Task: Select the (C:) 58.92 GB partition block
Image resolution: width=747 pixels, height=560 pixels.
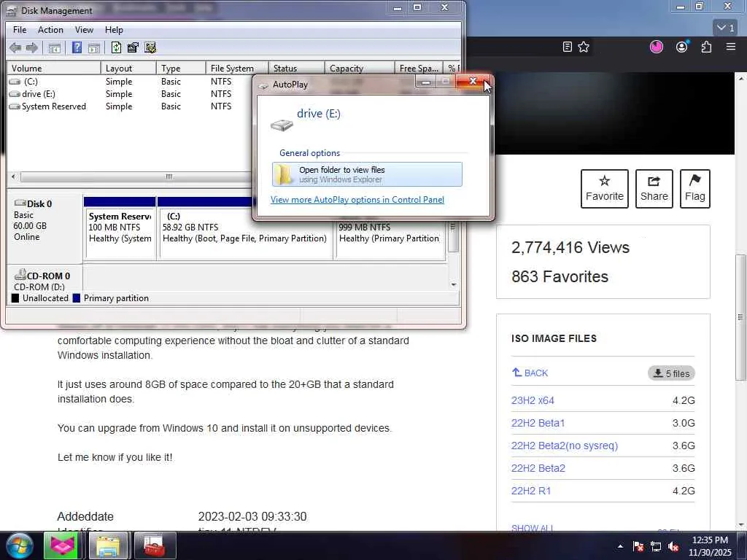Action: point(245,233)
